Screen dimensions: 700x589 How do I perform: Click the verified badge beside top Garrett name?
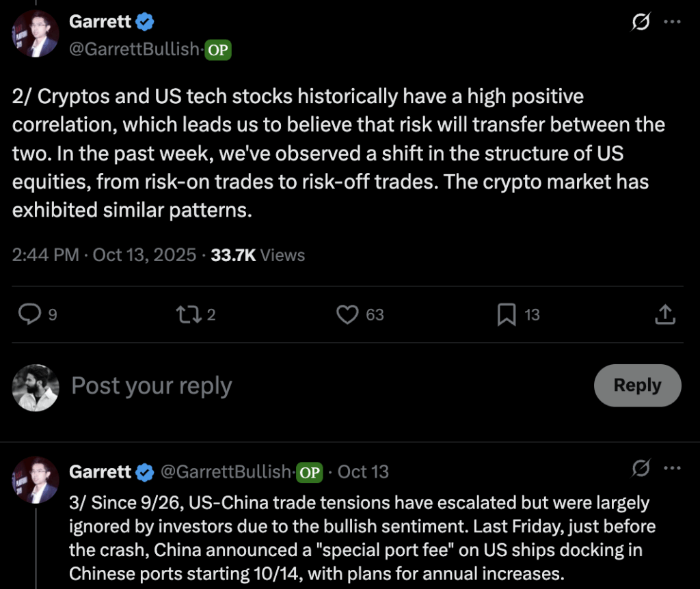click(x=145, y=22)
